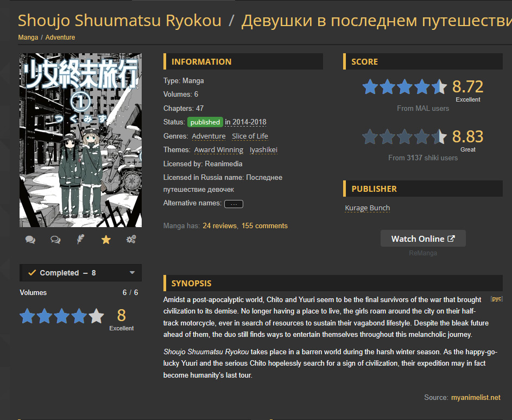The height and width of the screenshot is (420, 512).
Task: Open the Slice of Life genre link
Action: [250, 136]
